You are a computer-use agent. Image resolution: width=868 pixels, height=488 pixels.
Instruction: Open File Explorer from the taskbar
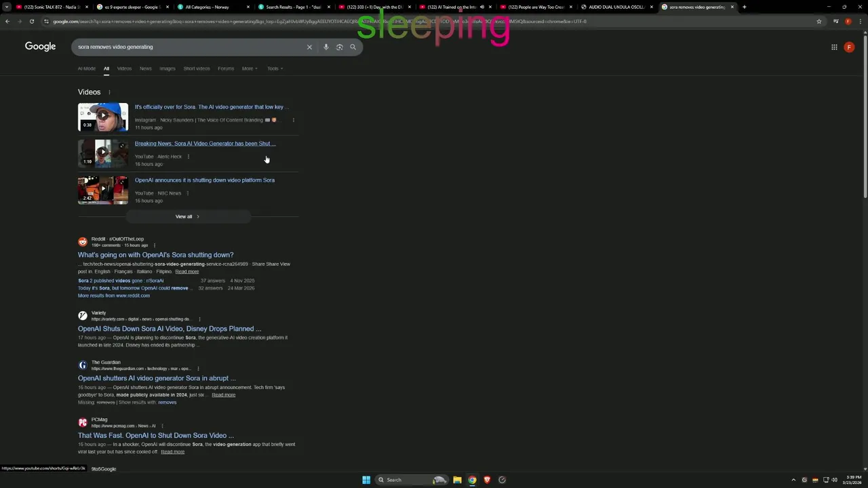click(x=457, y=480)
